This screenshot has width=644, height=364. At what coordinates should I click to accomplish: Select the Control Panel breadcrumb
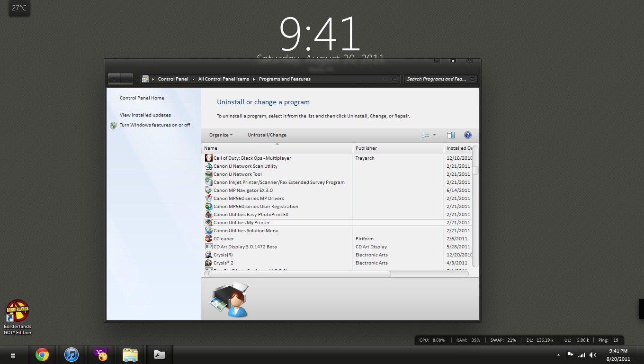pyautogui.click(x=173, y=79)
